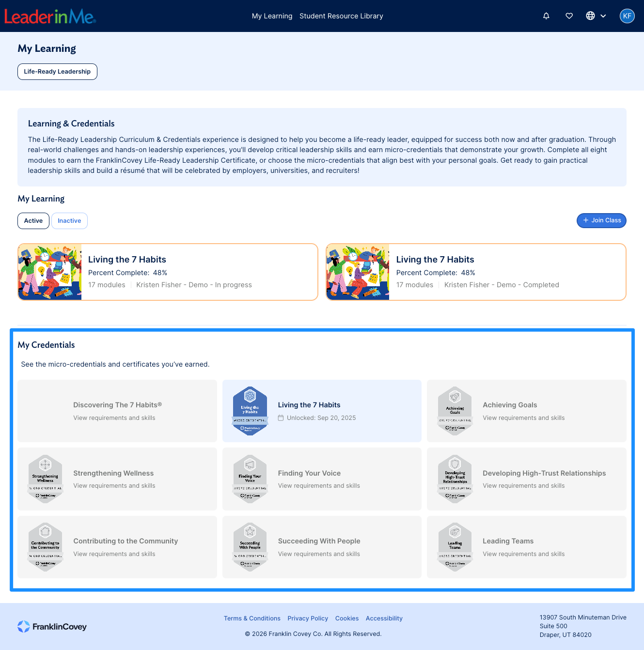Switch to the Active tab
Image resolution: width=644 pixels, height=650 pixels.
click(x=33, y=221)
